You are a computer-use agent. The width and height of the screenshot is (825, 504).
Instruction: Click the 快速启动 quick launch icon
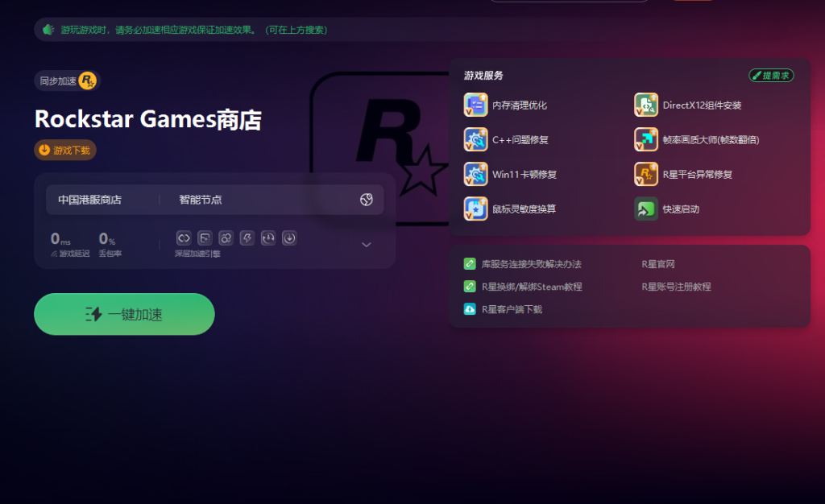click(646, 209)
